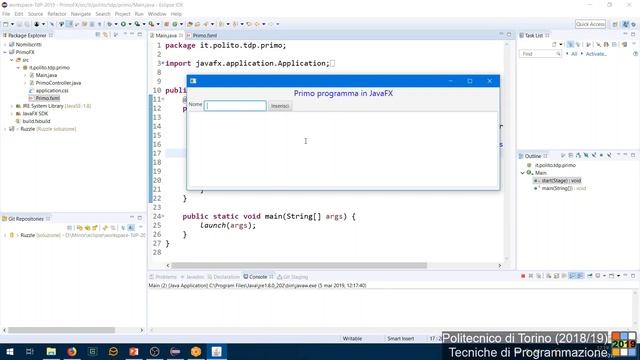Click the Quick Access box
The width and height of the screenshot is (640, 360).
[590, 24]
